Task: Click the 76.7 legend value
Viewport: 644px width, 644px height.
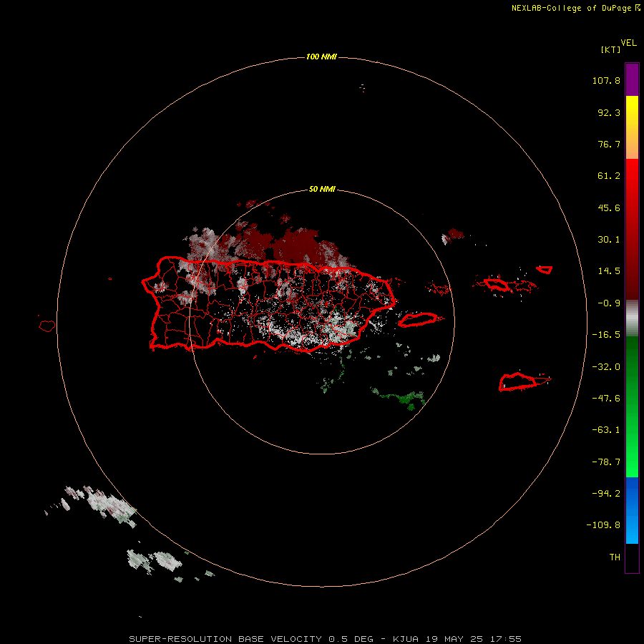Action: tap(609, 144)
